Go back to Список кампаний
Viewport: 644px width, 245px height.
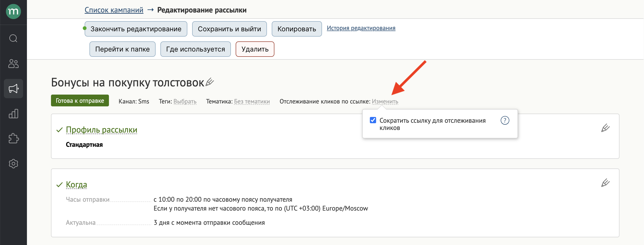click(114, 10)
